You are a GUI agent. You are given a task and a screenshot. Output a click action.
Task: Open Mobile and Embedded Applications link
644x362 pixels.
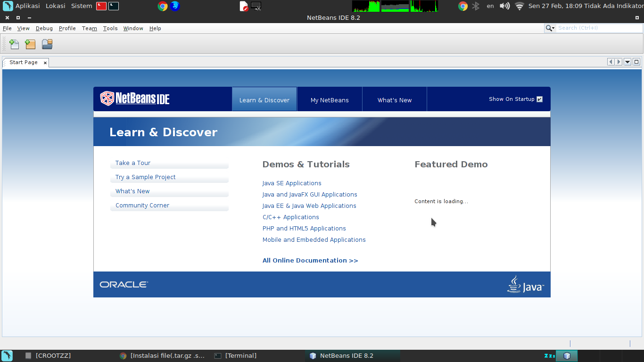click(x=314, y=240)
